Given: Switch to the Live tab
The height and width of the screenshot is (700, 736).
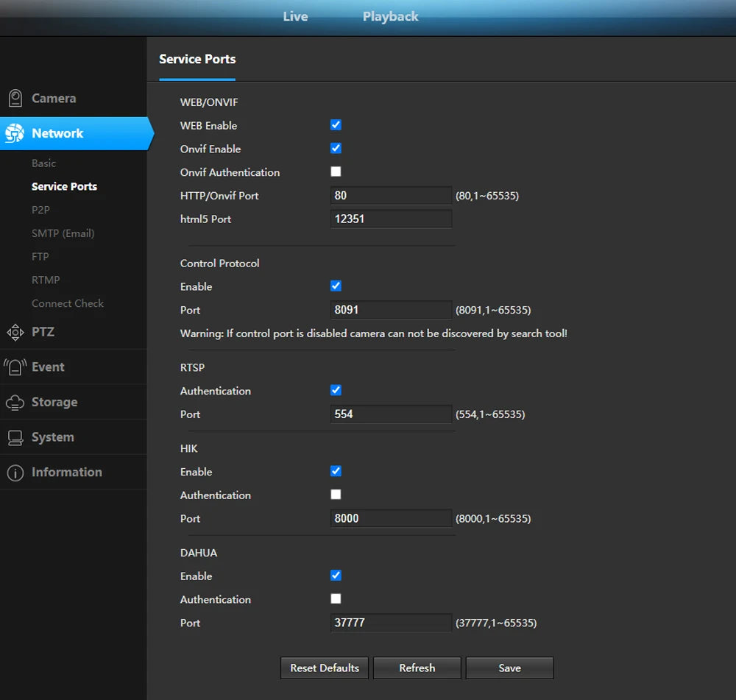Looking at the screenshot, I should click(295, 16).
